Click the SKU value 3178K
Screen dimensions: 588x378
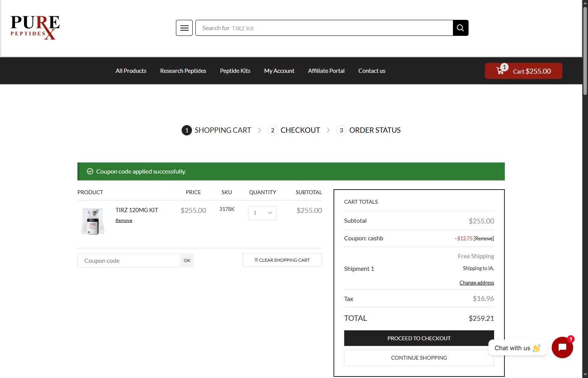[x=227, y=209]
